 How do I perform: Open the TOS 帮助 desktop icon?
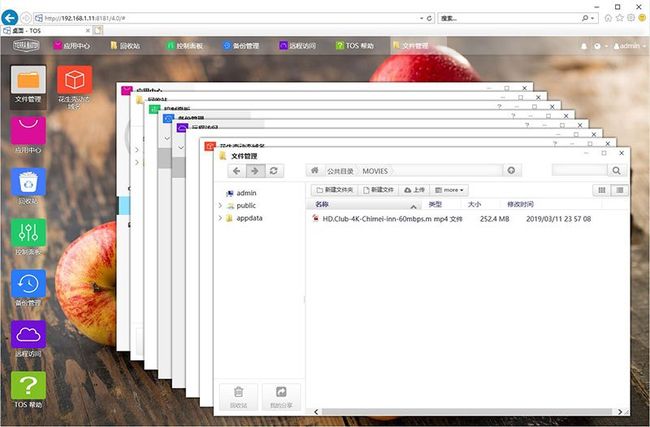click(x=28, y=390)
